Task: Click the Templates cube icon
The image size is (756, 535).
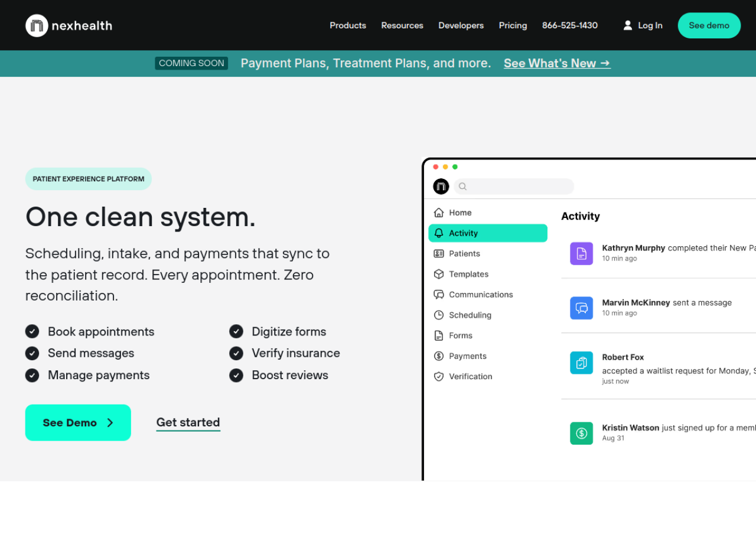Action: point(439,274)
